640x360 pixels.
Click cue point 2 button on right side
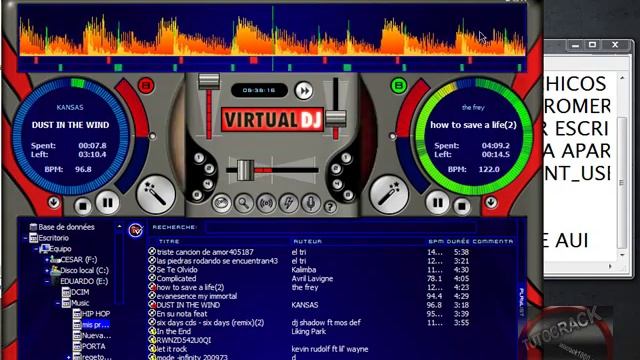click(336, 168)
